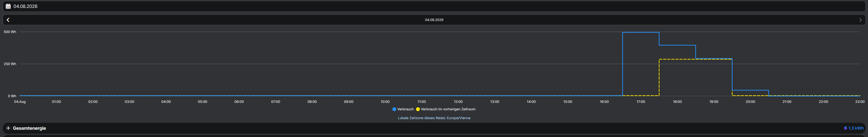
Task: Click the Verbrauch legend label
Action: [x=405, y=109]
